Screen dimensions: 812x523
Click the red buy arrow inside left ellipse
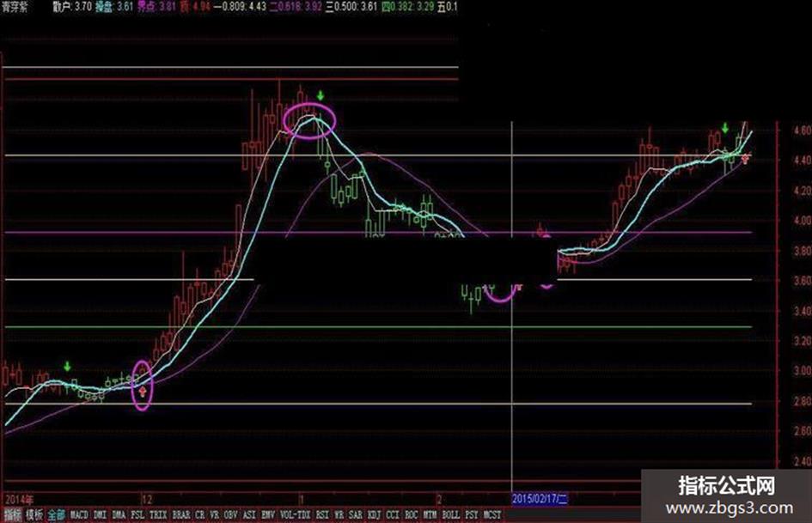point(143,391)
